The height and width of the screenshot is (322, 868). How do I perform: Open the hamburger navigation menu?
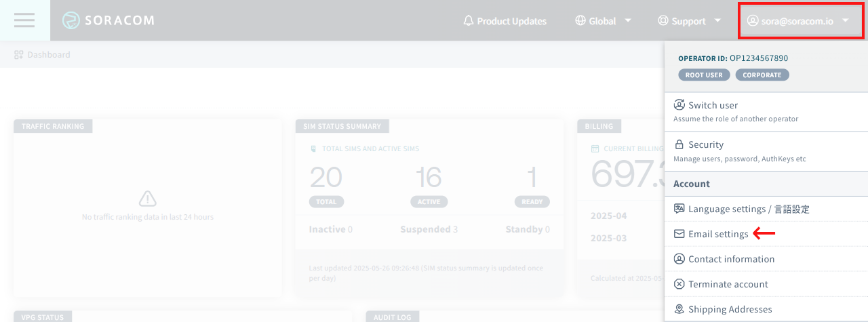(24, 20)
